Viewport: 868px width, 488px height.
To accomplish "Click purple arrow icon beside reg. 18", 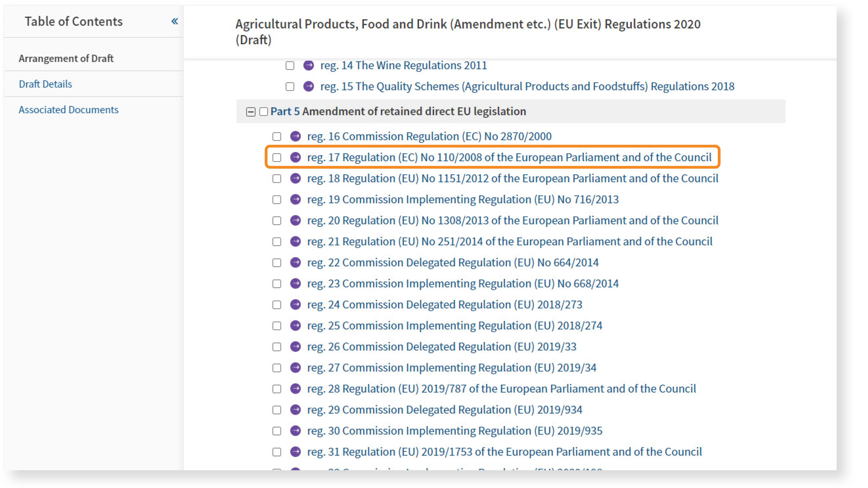I will point(296,179).
